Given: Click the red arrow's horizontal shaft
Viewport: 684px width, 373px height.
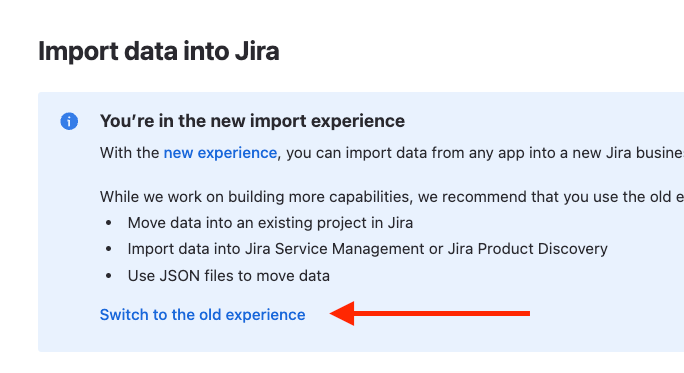Looking at the screenshot, I should click(x=442, y=313).
